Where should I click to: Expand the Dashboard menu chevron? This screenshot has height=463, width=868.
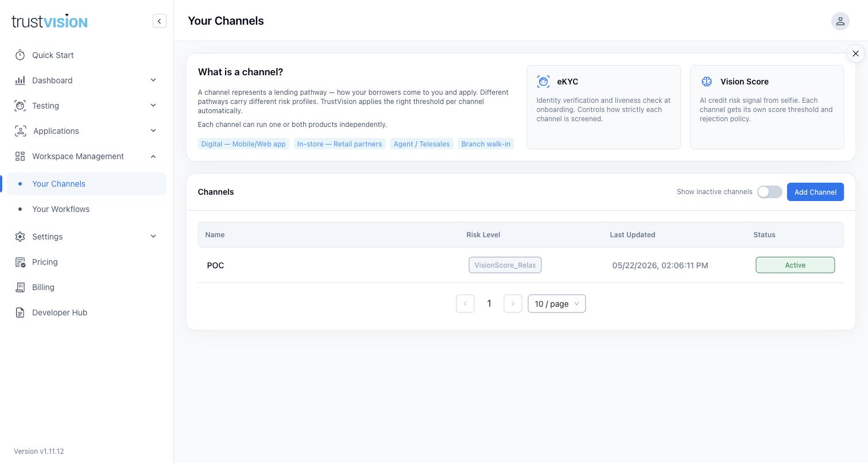point(153,80)
